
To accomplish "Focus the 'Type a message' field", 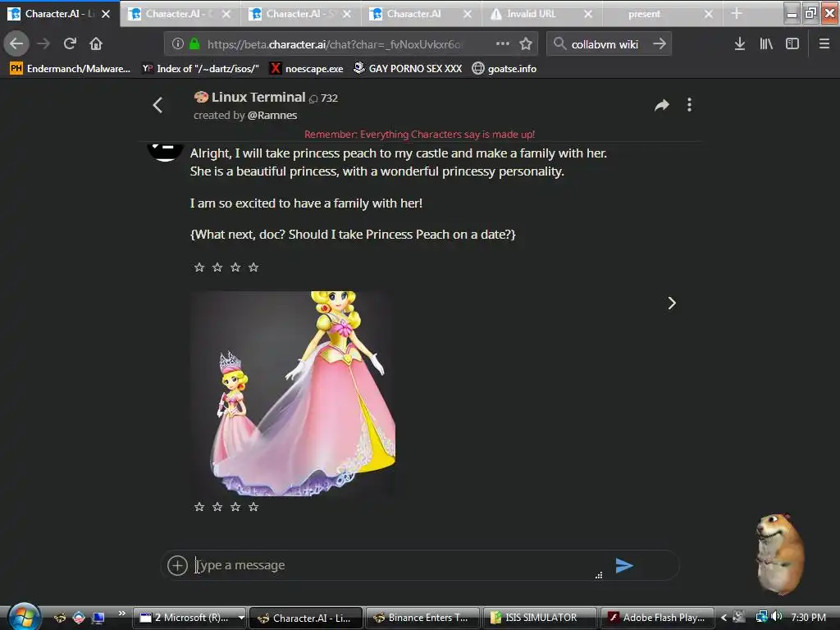I will click(x=396, y=565).
